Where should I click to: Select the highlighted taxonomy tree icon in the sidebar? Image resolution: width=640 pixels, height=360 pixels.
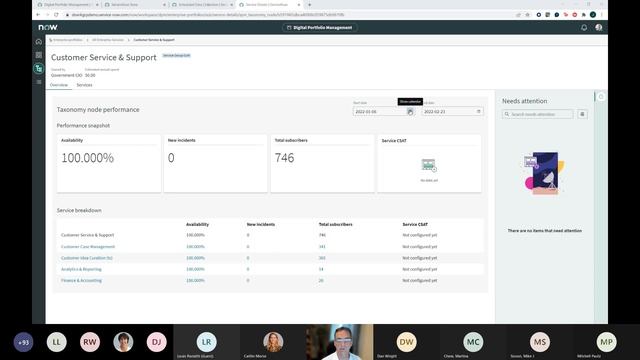click(x=39, y=69)
